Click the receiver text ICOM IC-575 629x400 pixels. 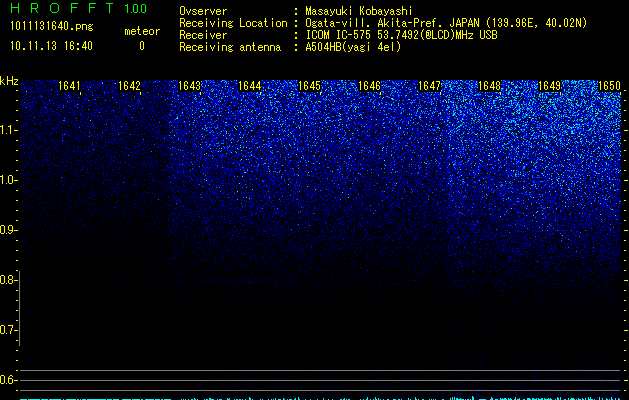tap(339, 35)
